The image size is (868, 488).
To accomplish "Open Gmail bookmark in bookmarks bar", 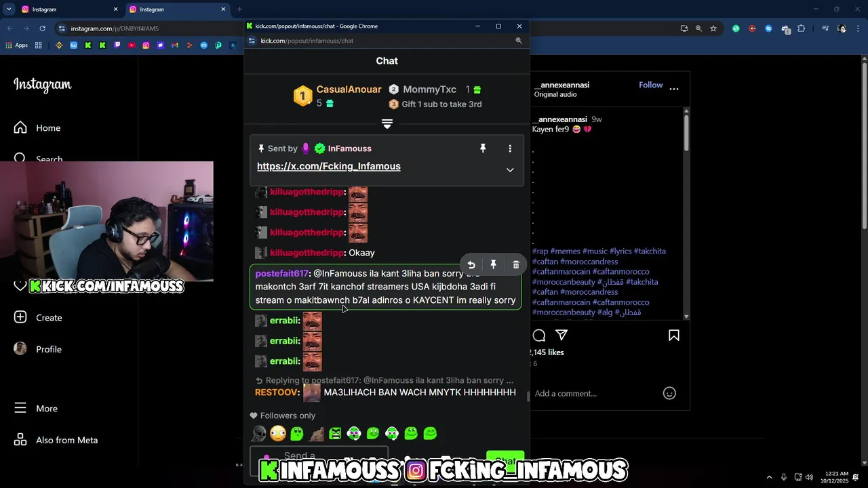I will coord(175,45).
